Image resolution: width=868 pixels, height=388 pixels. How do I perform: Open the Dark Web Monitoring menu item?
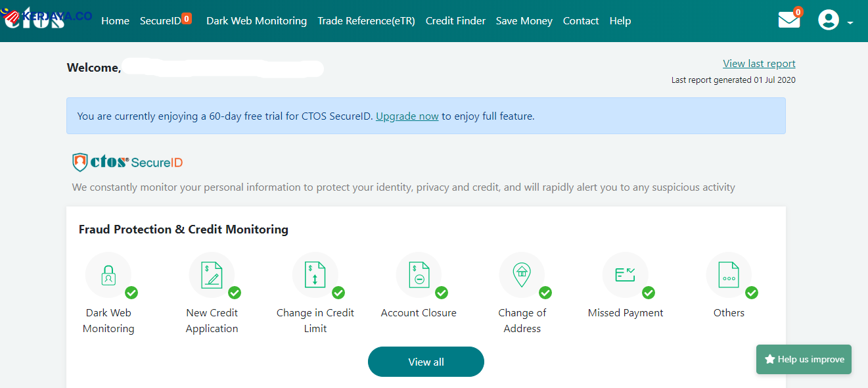click(256, 21)
